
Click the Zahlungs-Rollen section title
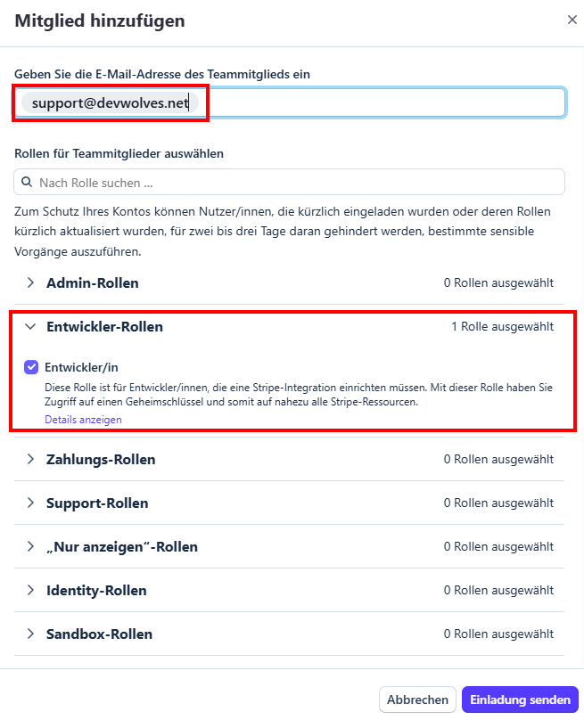click(101, 460)
